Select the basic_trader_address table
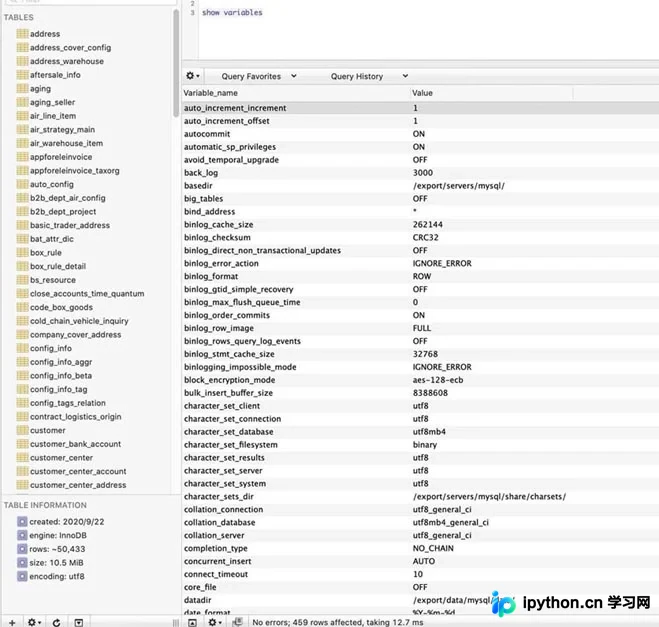659x627 pixels. [70, 225]
